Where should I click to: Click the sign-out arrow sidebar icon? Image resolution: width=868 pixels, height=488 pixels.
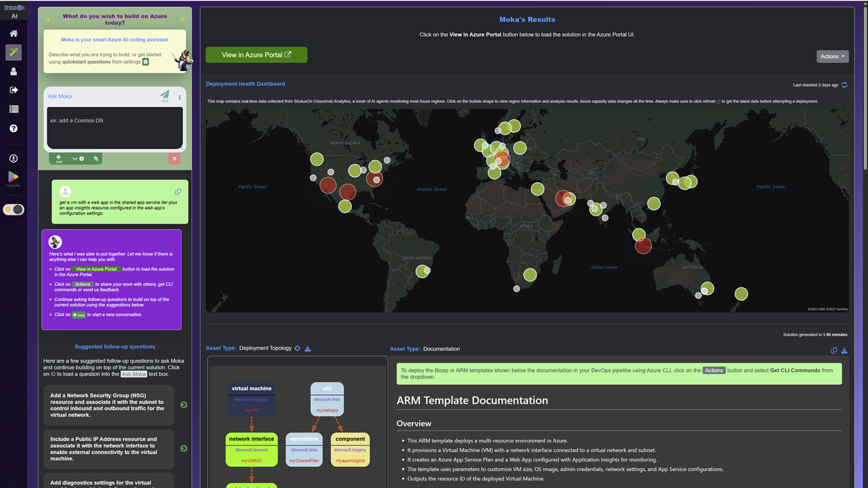pos(14,90)
